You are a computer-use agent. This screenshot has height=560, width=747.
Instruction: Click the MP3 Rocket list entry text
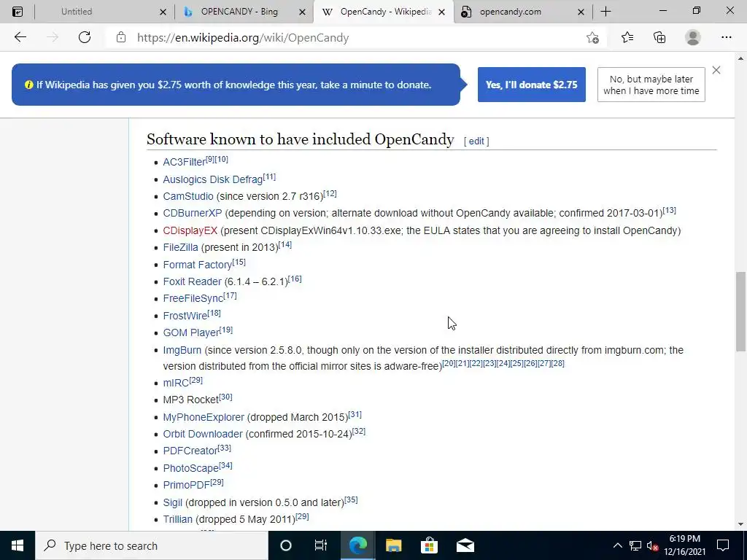click(x=190, y=400)
